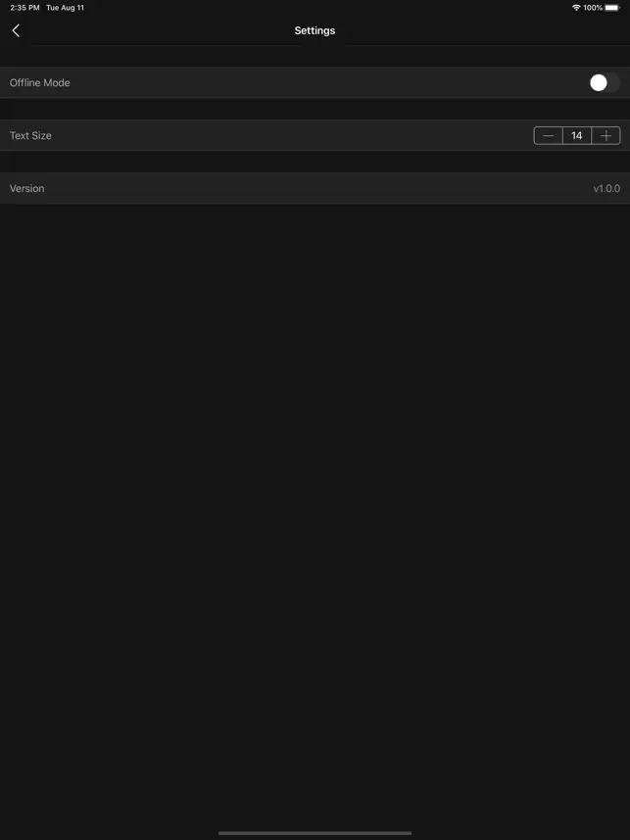Select the Tue Aug 11 date

[65, 8]
